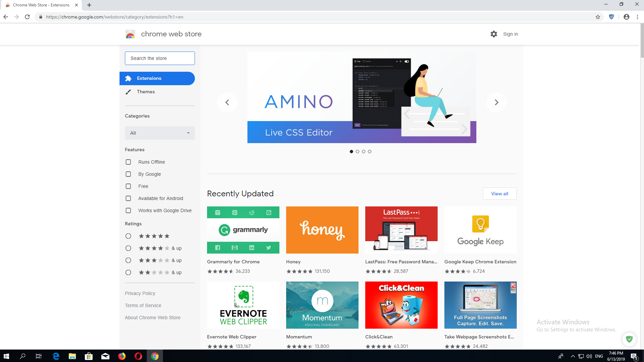View all recently updated extensions
This screenshot has height=362, width=644.
click(500, 194)
